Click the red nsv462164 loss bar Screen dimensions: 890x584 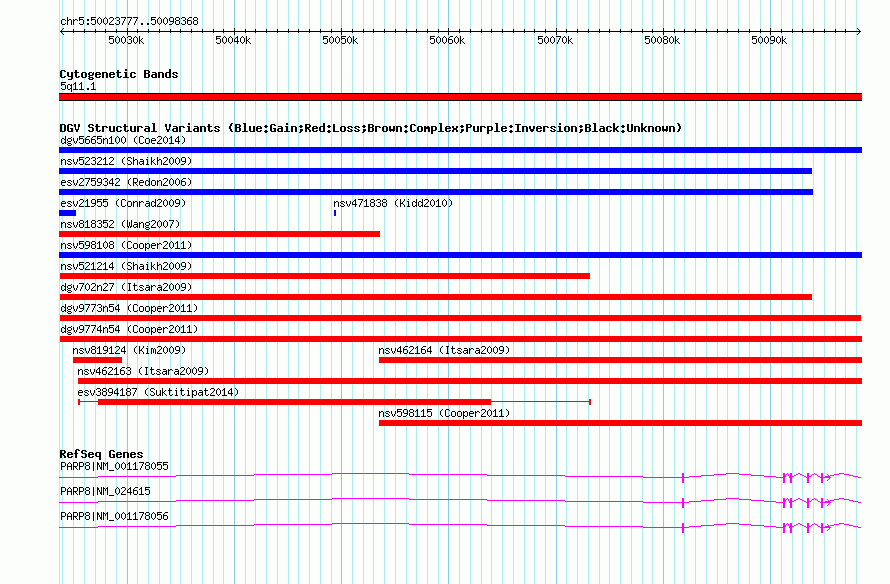click(x=620, y=360)
